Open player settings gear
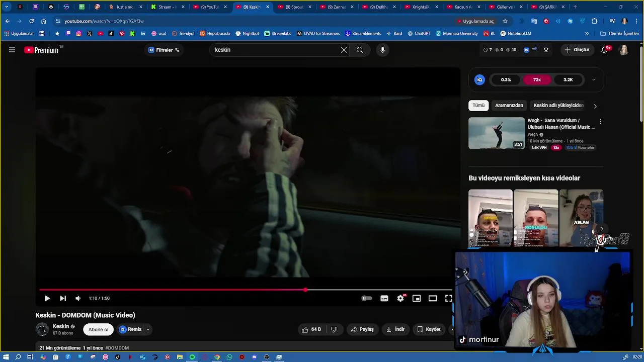The width and height of the screenshot is (644, 362). [400, 298]
